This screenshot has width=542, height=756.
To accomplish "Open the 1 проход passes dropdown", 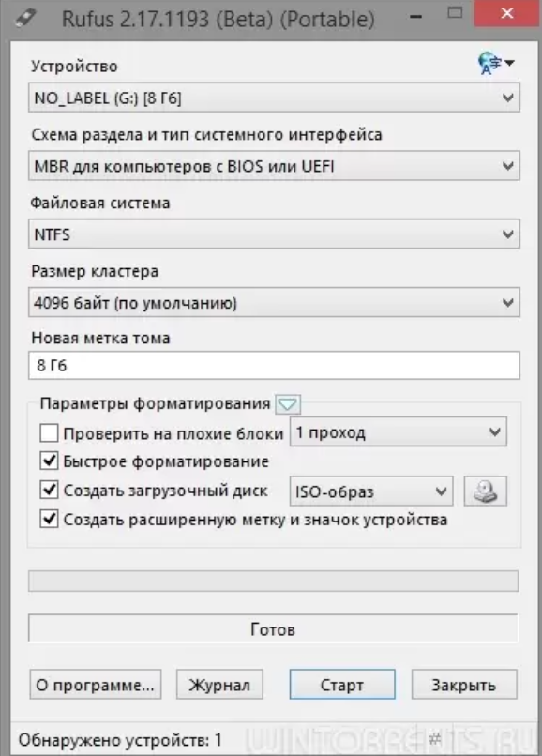I will click(x=399, y=432).
